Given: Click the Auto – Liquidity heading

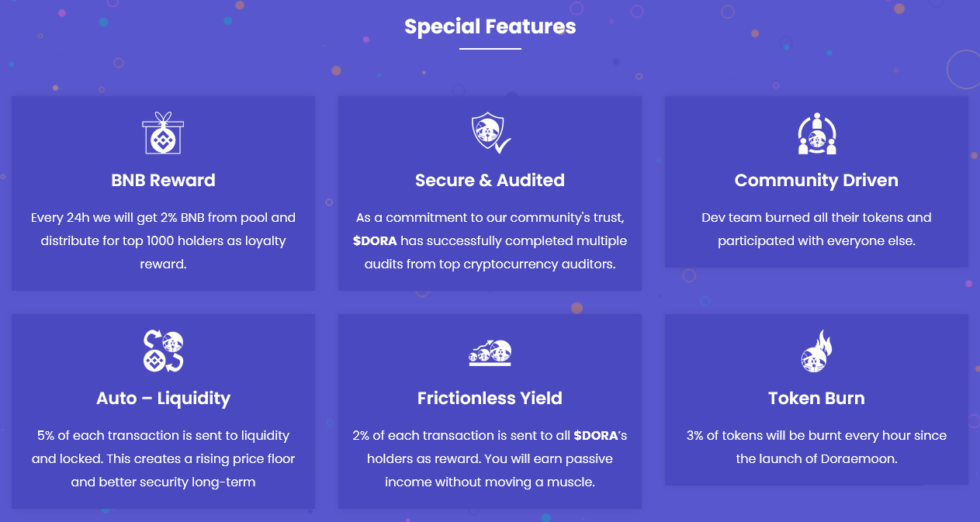Looking at the screenshot, I should (x=163, y=399).
